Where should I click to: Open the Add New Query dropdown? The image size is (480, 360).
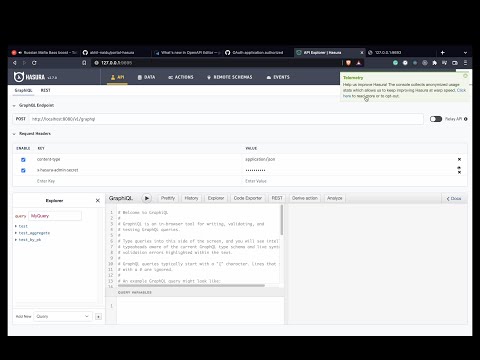click(63, 316)
